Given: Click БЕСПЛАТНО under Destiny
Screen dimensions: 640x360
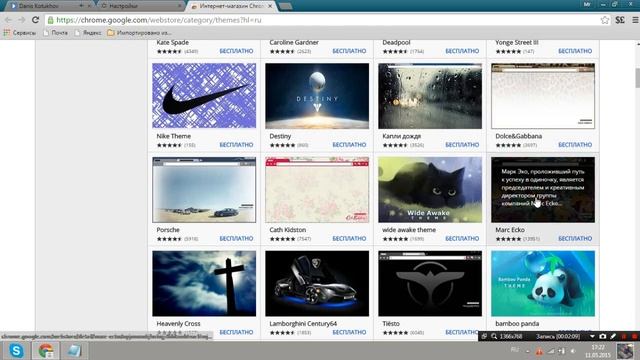Looking at the screenshot, I should click(349, 145).
